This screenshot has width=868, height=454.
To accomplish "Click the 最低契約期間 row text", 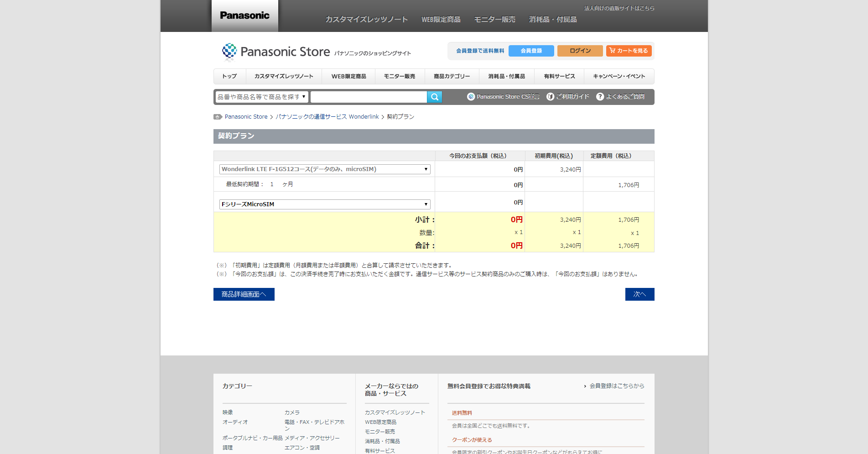I will tap(260, 184).
